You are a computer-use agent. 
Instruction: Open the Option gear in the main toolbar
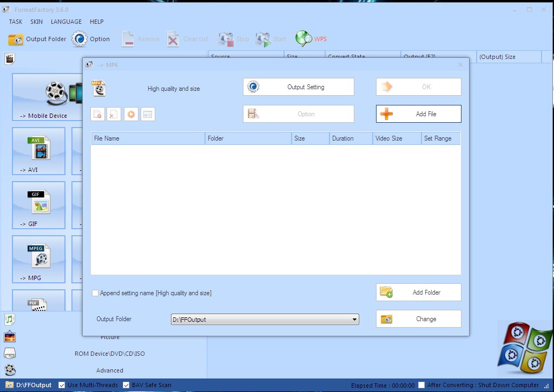coord(91,39)
